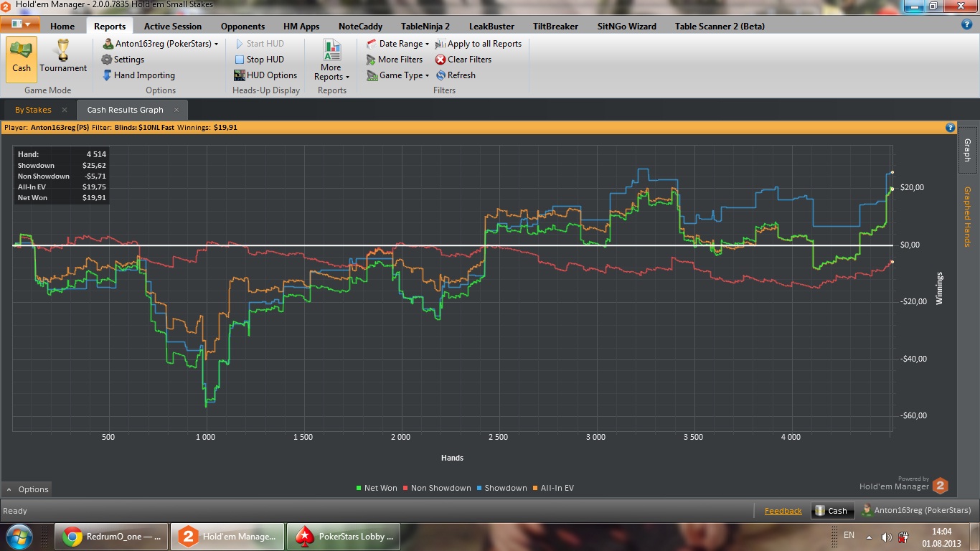
Task: Click Anton163reg (PokerStars) in status bar
Action: pos(915,511)
